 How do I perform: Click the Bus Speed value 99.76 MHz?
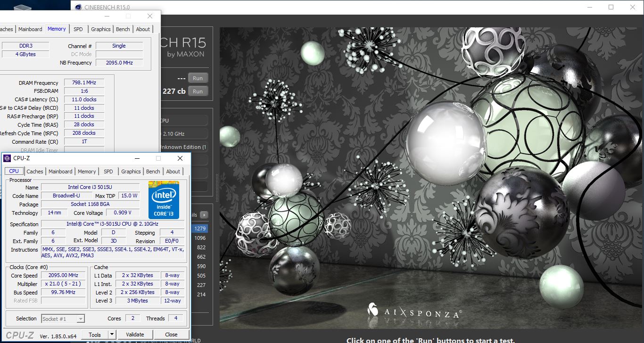64,292
